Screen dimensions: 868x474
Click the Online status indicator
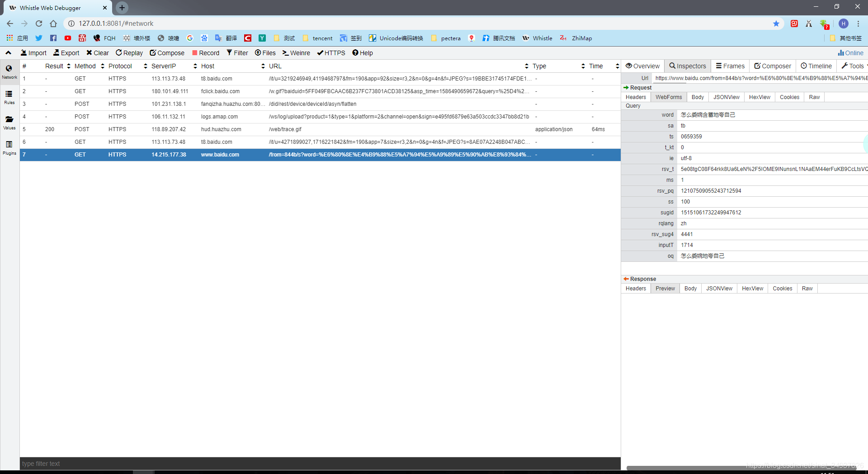(850, 53)
